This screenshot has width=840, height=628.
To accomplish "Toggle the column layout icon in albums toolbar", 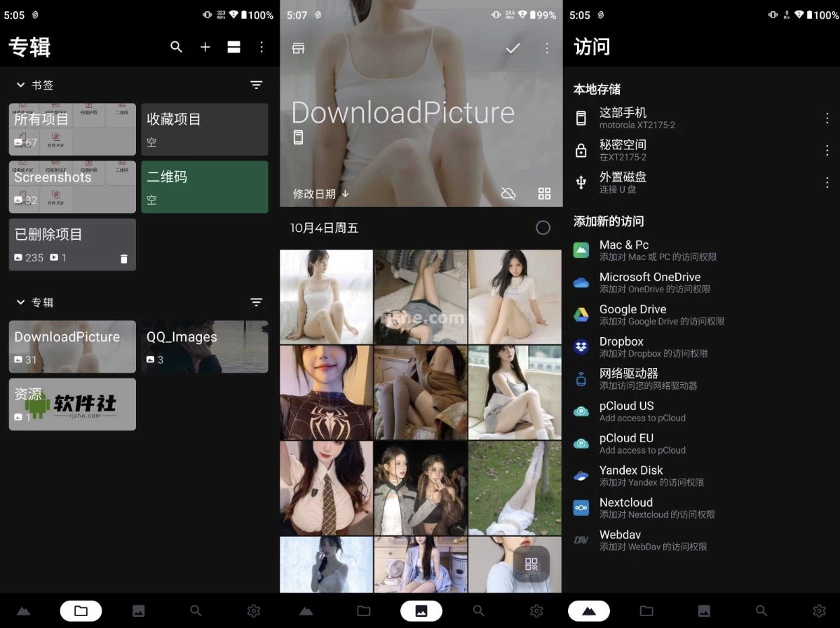I will pyautogui.click(x=233, y=47).
